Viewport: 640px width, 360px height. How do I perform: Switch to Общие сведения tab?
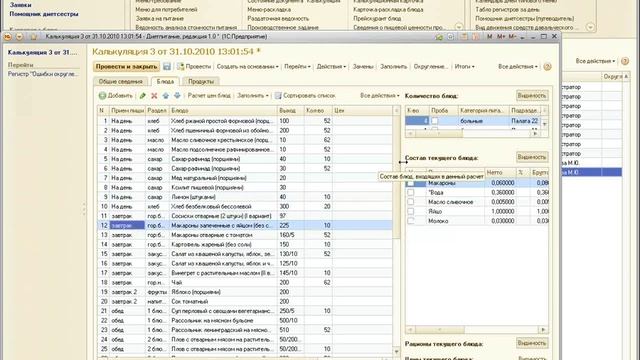[x=120, y=82]
